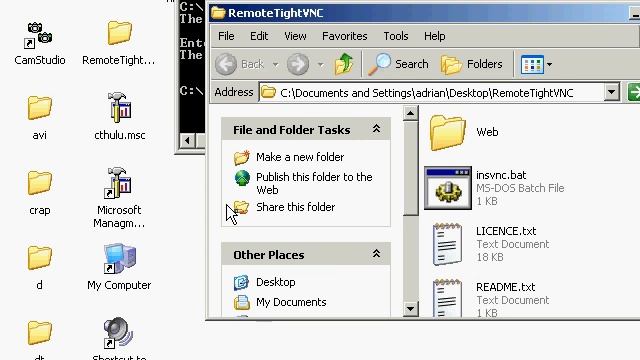Open the Favorites menu
640x360 pixels.
coord(344,36)
